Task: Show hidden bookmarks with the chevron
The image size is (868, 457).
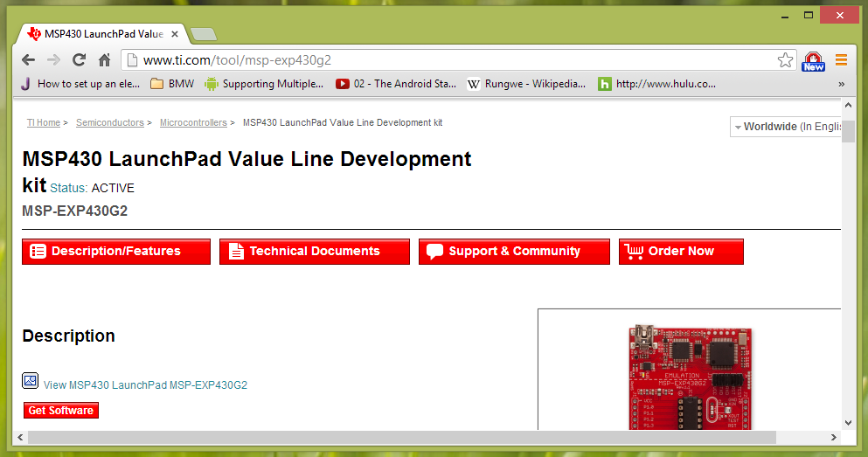Action: pos(842,84)
